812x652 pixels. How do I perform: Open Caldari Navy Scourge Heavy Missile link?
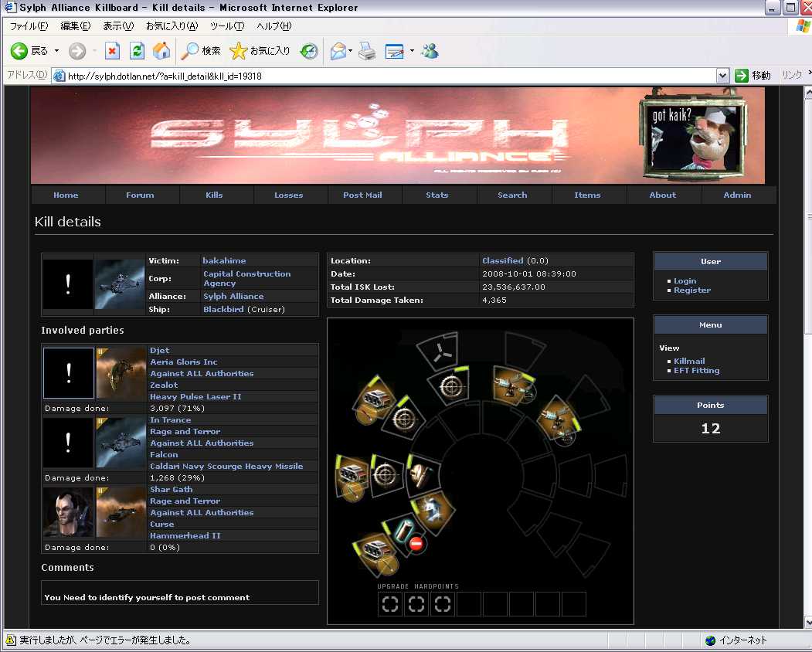(226, 466)
